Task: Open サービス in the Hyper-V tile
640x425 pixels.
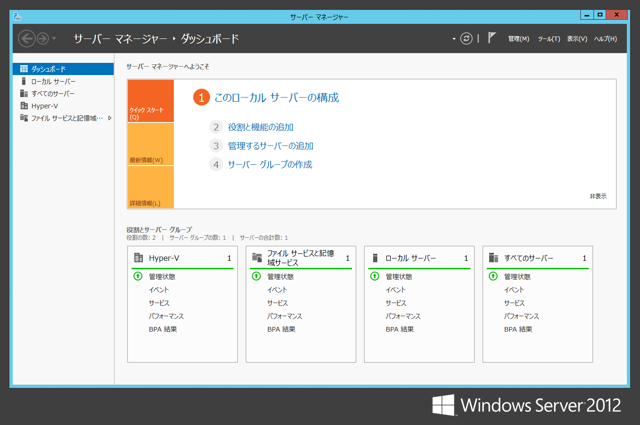Action: pyautogui.click(x=159, y=303)
